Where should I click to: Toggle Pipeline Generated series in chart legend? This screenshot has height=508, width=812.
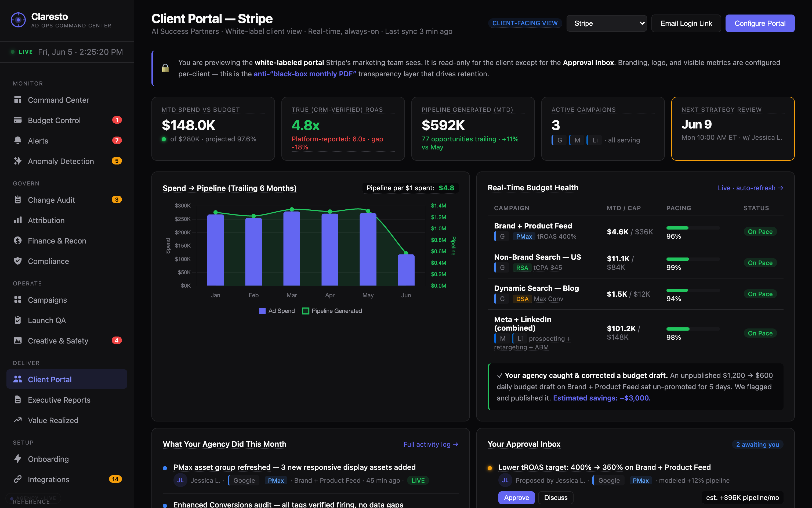(x=332, y=311)
